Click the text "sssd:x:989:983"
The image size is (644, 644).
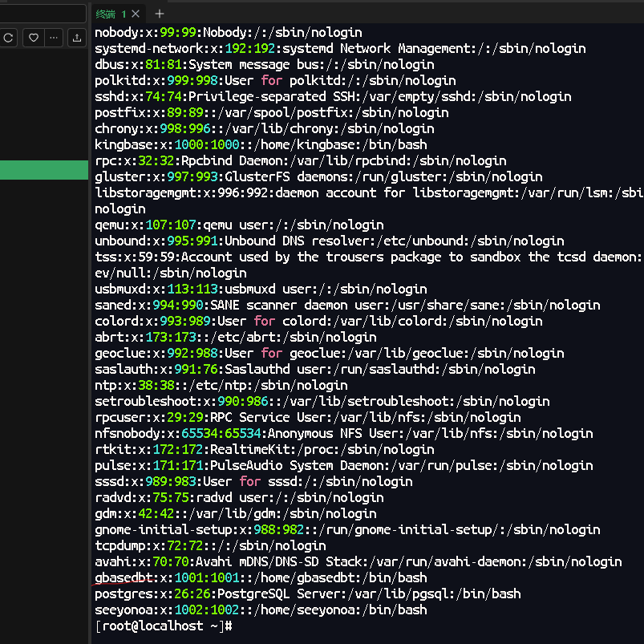145,481
